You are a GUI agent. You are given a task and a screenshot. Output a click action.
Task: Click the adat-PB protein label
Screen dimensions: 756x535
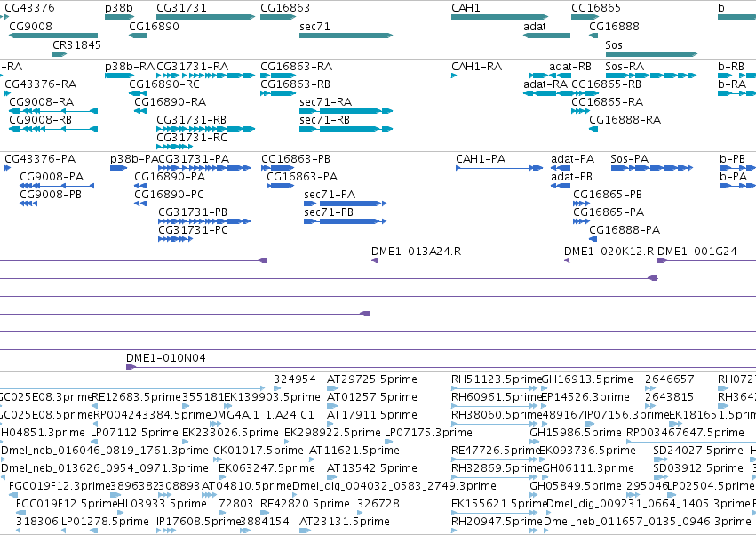coord(571,177)
